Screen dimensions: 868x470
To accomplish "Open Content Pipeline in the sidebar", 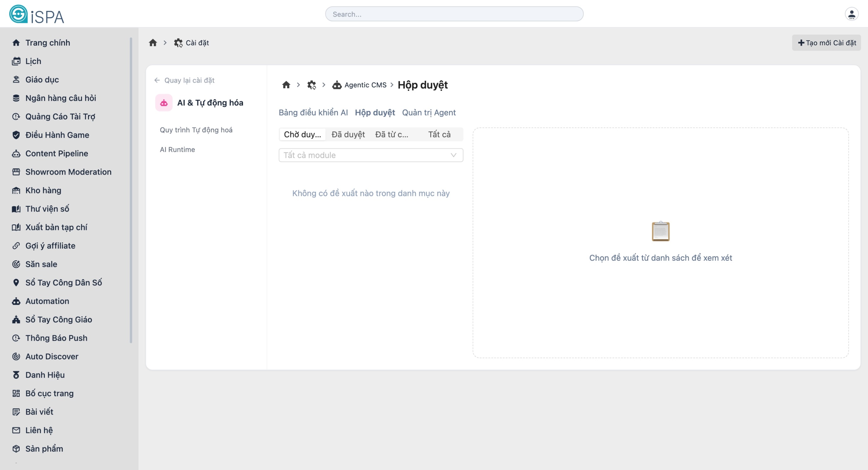I will (x=57, y=154).
